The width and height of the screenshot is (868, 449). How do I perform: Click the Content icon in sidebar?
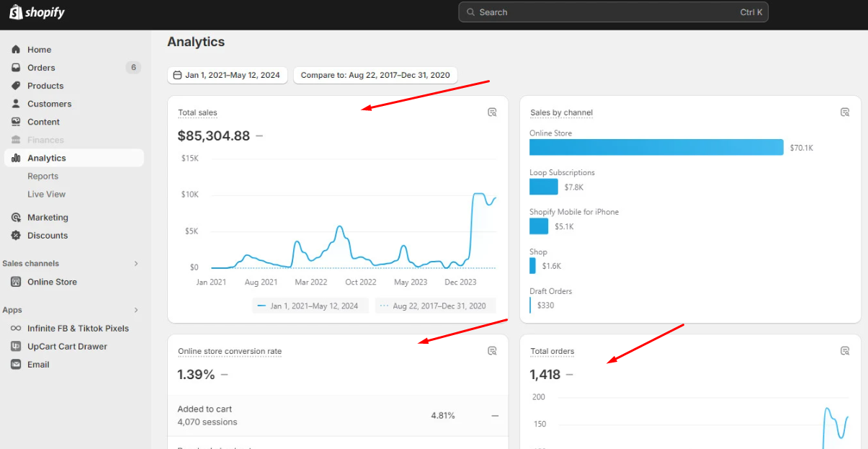(16, 122)
